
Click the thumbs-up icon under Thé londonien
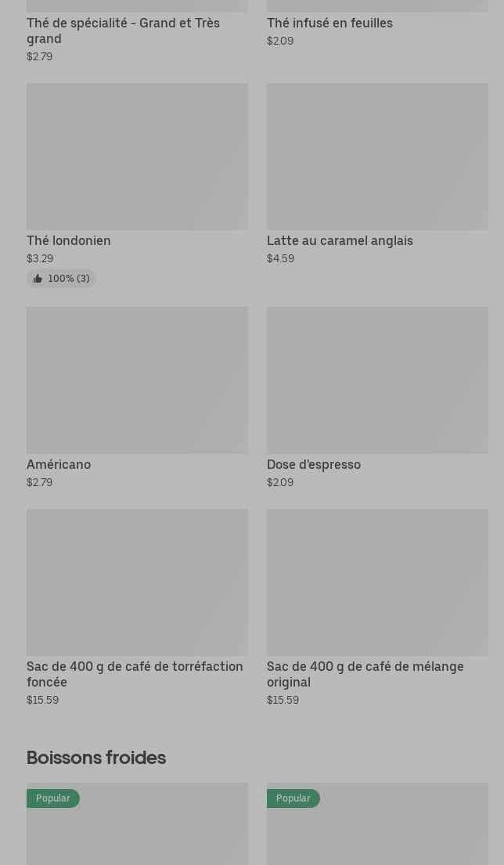[x=38, y=279]
